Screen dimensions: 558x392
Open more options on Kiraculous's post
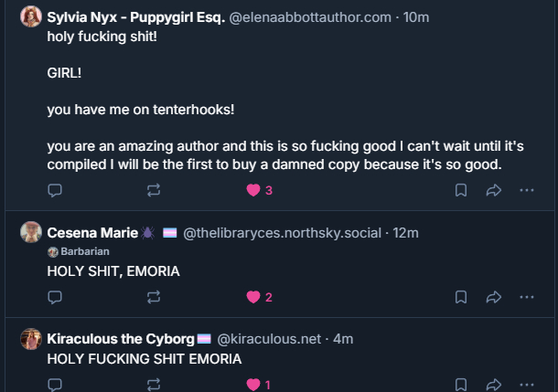526,385
